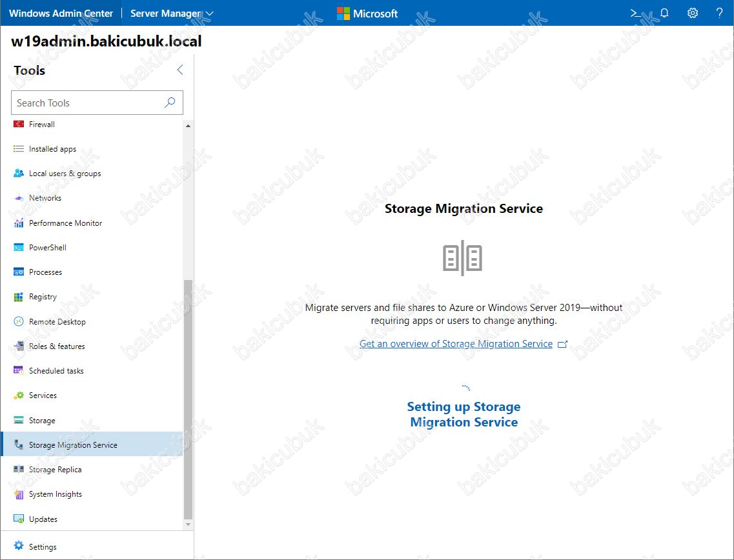Click the Local users & groups icon
734x560 pixels.
click(x=19, y=173)
